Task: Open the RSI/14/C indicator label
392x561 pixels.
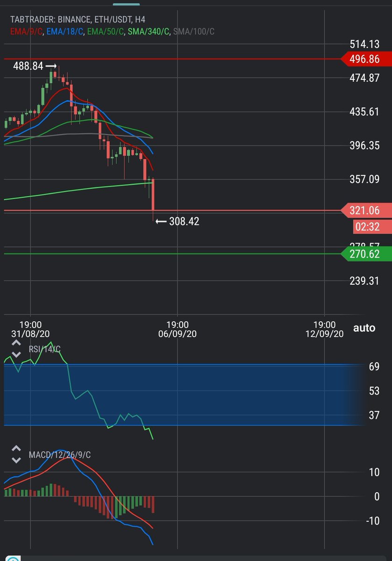Action: point(45,349)
